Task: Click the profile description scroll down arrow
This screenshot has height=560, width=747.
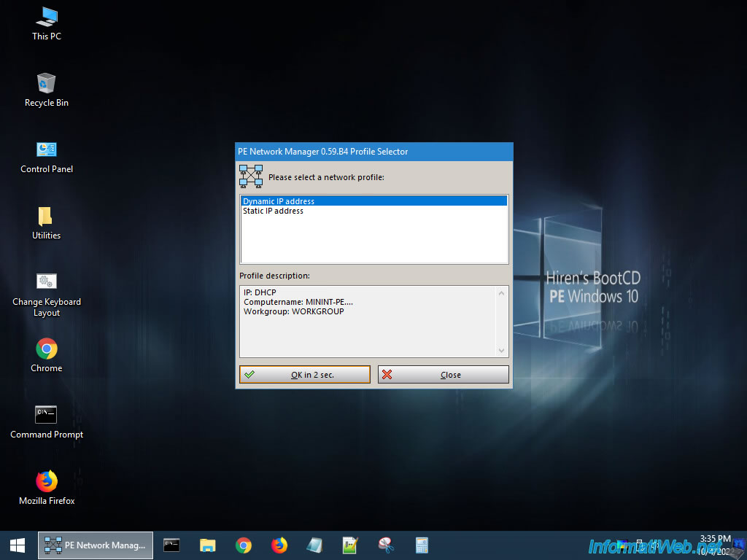Action: tap(501, 351)
